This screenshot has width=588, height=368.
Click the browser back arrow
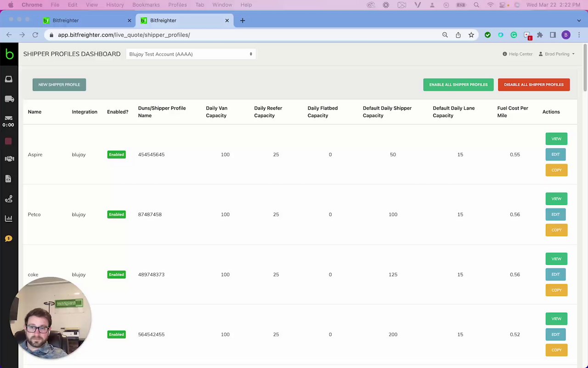tap(9, 35)
